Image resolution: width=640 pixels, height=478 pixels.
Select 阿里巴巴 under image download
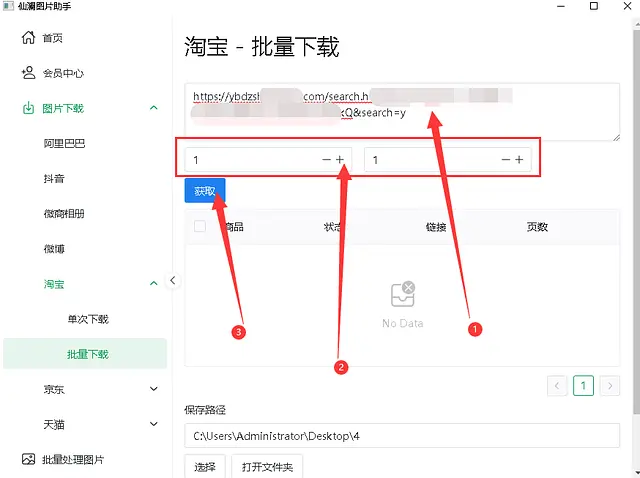(64, 143)
